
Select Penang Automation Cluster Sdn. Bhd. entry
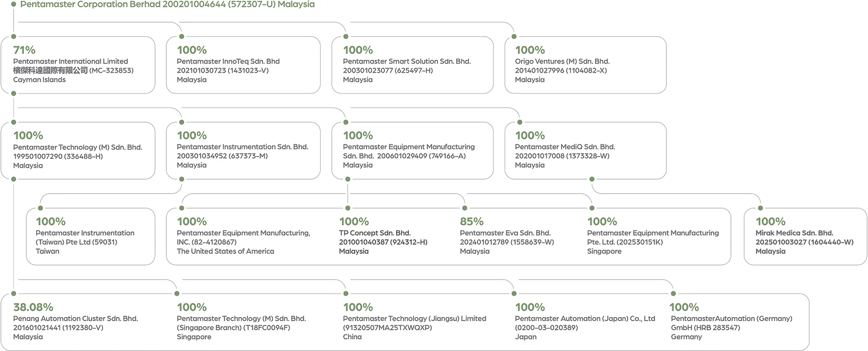click(x=75, y=319)
